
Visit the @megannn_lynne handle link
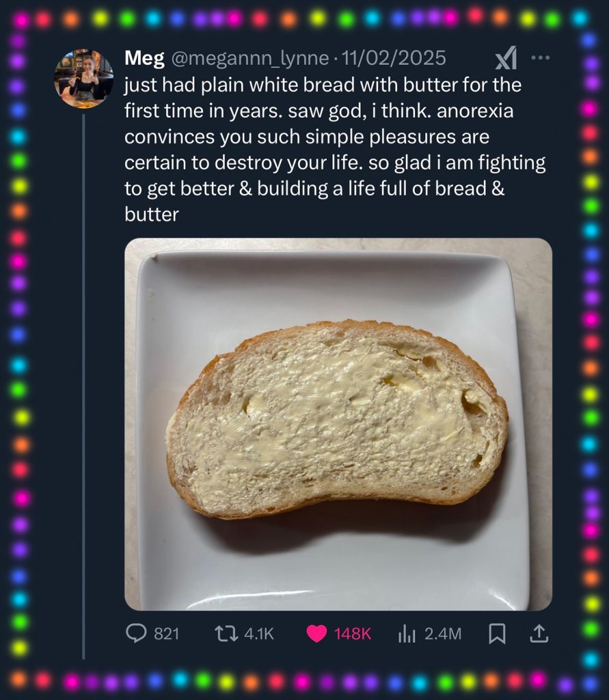(x=249, y=59)
